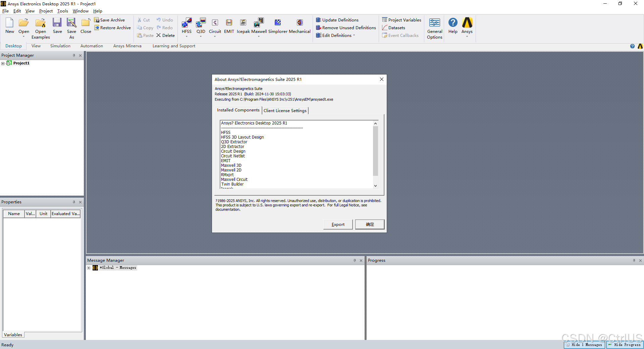644x349 pixels.
Task: Open the View menu in menu bar
Action: coord(30,11)
